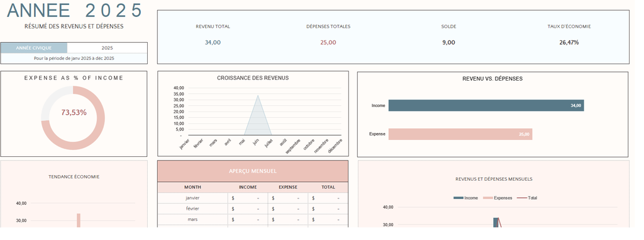Screen dimensions: 644x240
Task: Click the Expense axis label in bar chart
Action: pos(377,134)
